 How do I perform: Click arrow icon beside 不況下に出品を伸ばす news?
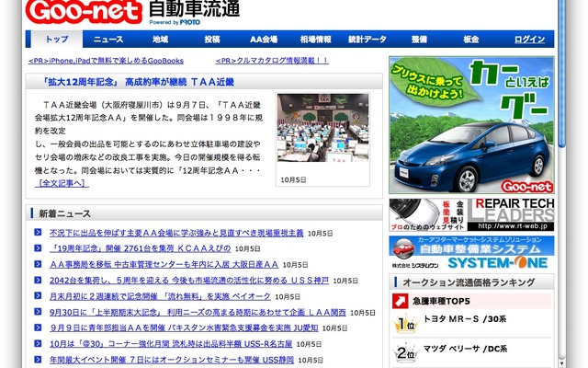click(x=38, y=233)
